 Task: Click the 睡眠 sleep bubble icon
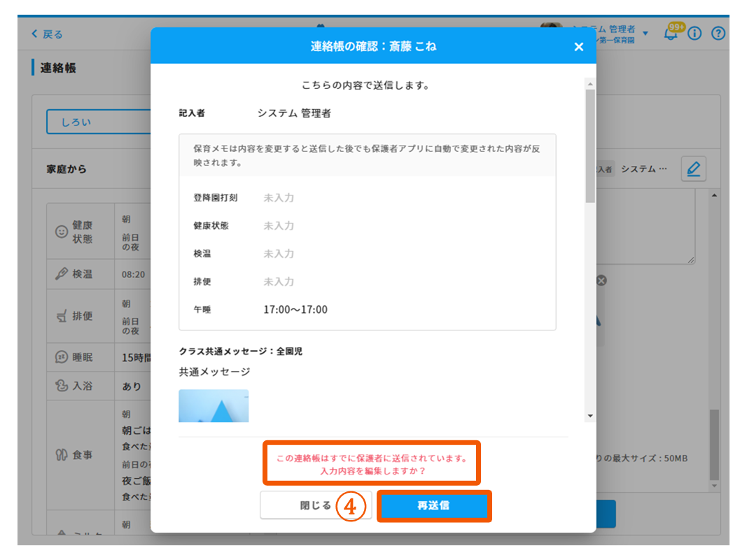point(62,357)
